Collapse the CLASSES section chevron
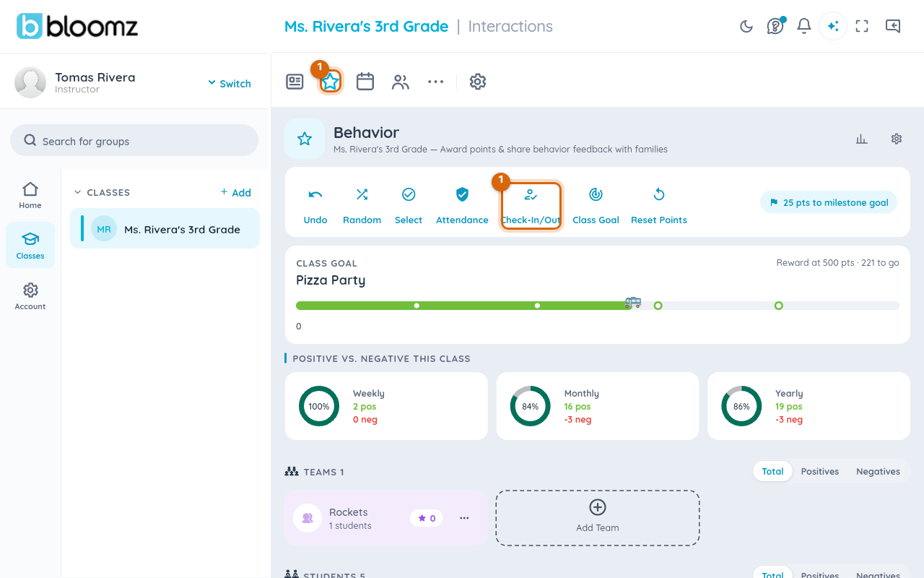Image resolution: width=924 pixels, height=578 pixels. coord(78,192)
